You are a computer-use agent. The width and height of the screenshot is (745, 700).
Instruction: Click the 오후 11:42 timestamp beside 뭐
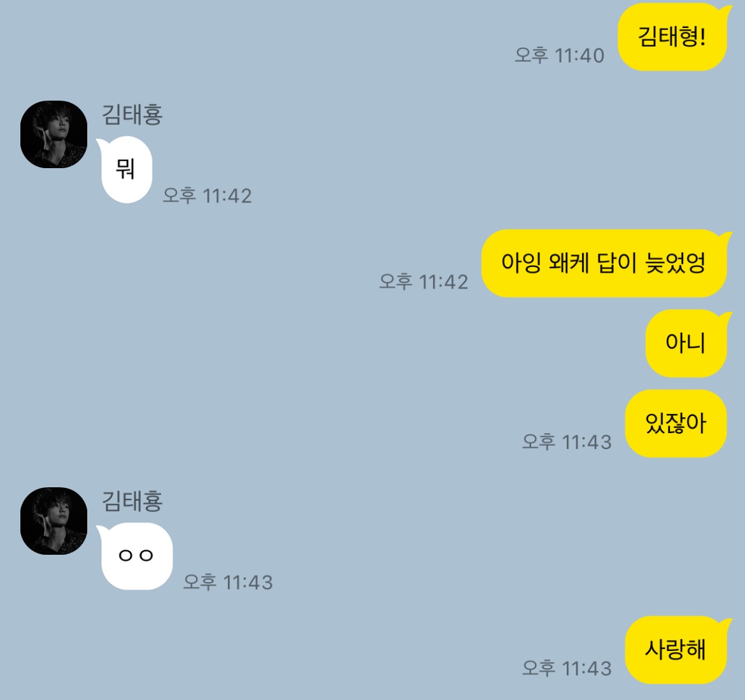coord(207,196)
